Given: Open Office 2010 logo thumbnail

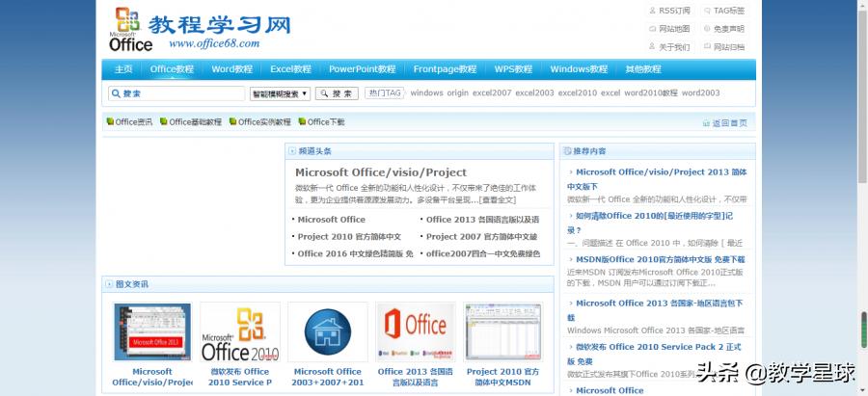Looking at the screenshot, I should [x=240, y=331].
